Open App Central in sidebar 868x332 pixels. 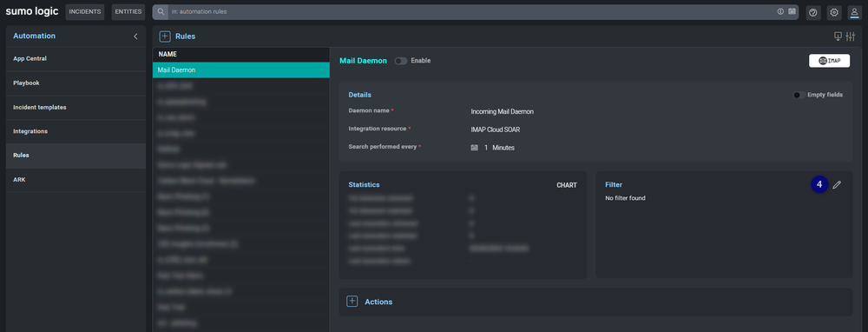76,59
